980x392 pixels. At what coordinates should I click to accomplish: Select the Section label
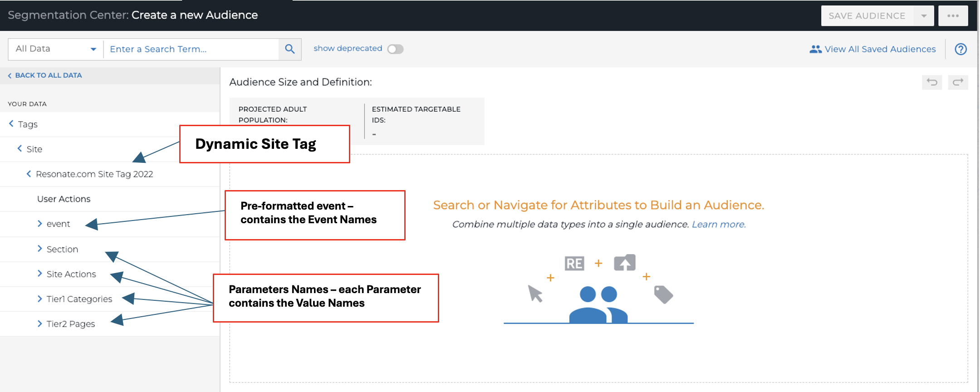[x=62, y=249]
